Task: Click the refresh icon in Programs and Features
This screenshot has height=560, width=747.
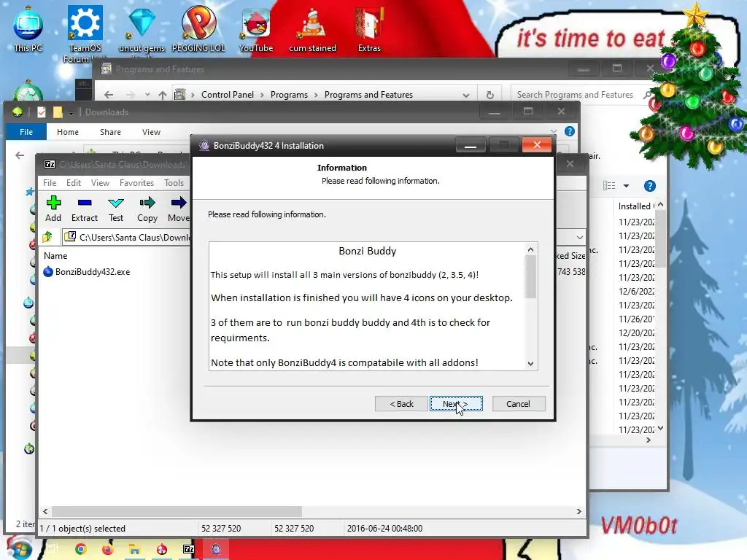Action: point(489,95)
